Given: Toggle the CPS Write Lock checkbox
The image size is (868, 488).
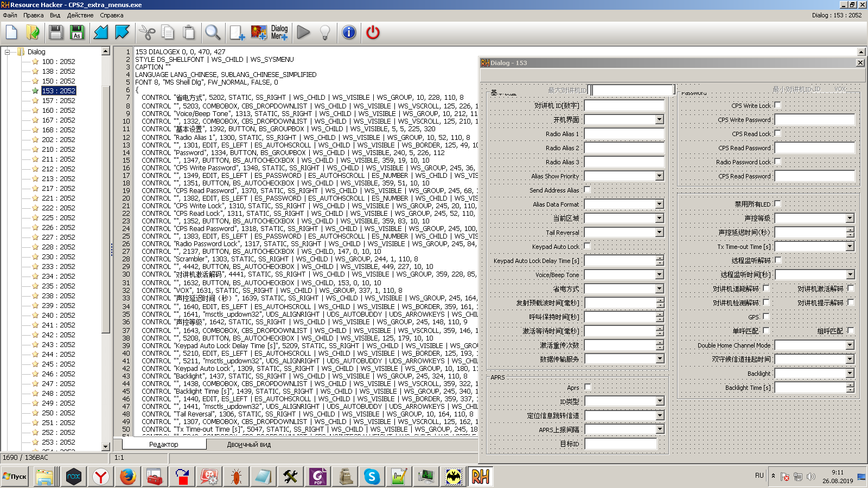Looking at the screenshot, I should [x=777, y=105].
